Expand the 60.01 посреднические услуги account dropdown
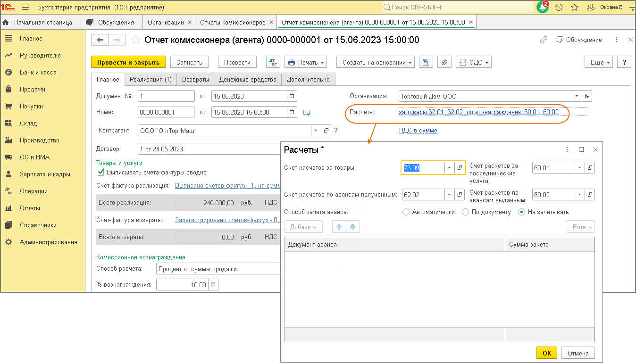 pos(579,168)
